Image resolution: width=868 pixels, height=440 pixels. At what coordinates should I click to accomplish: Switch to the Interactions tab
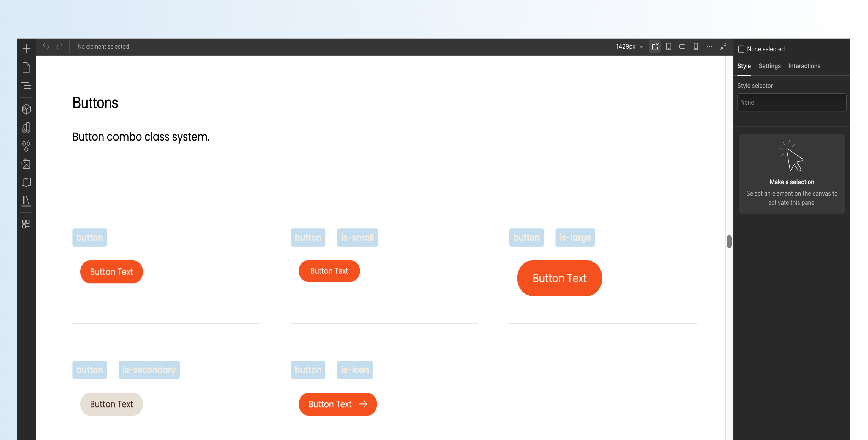[x=804, y=66]
